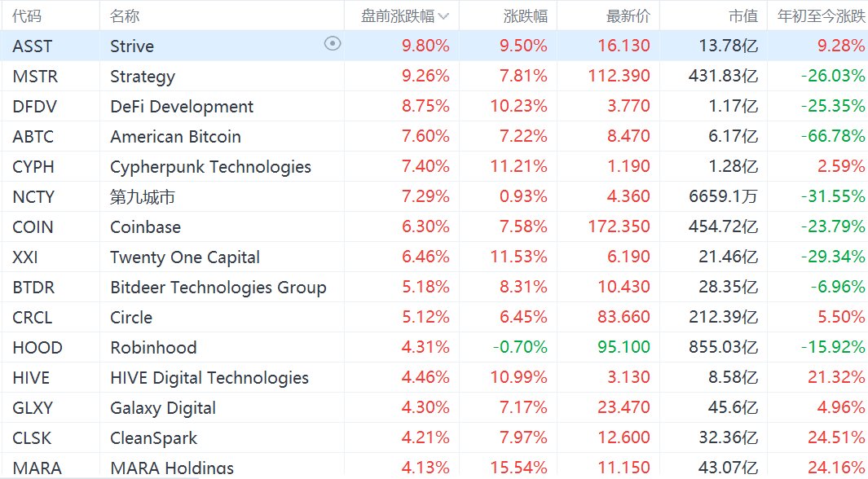The width and height of the screenshot is (868, 479).
Task: Click Galaxy Digital market cap 45.6亿
Action: pyautogui.click(x=733, y=407)
